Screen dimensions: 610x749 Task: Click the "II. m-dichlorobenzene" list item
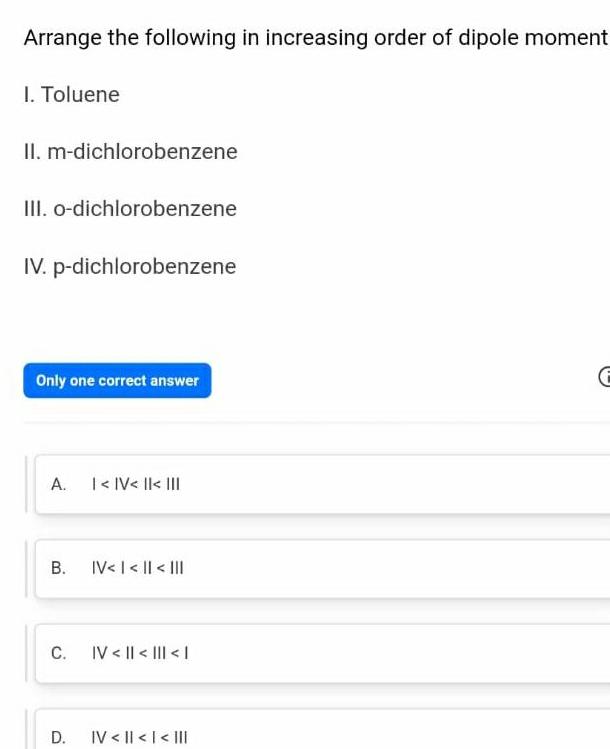[x=130, y=152]
